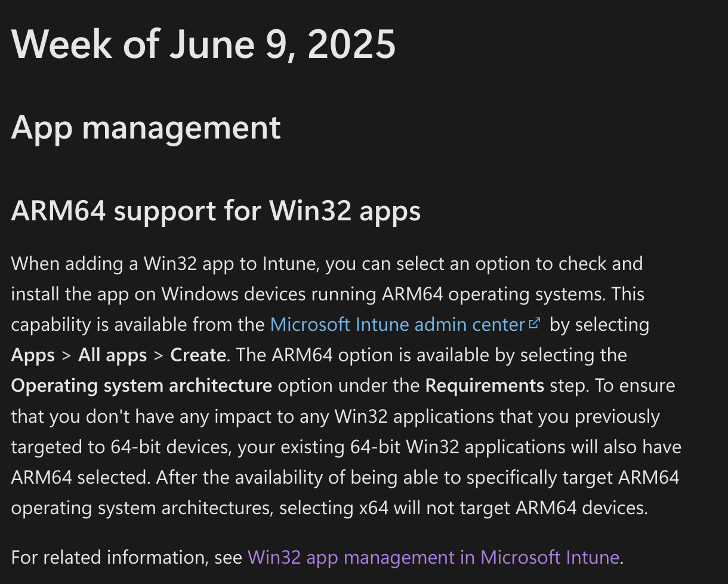Click the "x64" word in the last sentence
The image size is (728, 584).
point(374,508)
